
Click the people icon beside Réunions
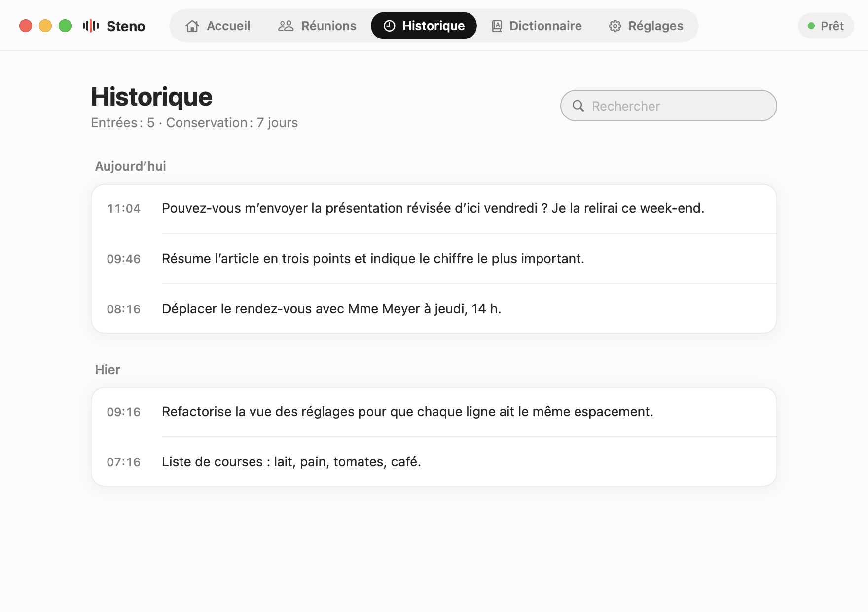[286, 26]
